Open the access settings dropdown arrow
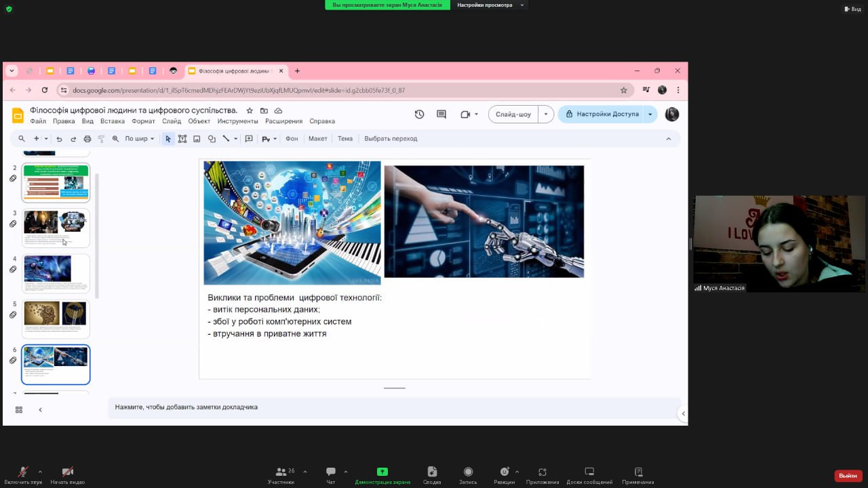This screenshot has height=488, width=868. click(650, 115)
